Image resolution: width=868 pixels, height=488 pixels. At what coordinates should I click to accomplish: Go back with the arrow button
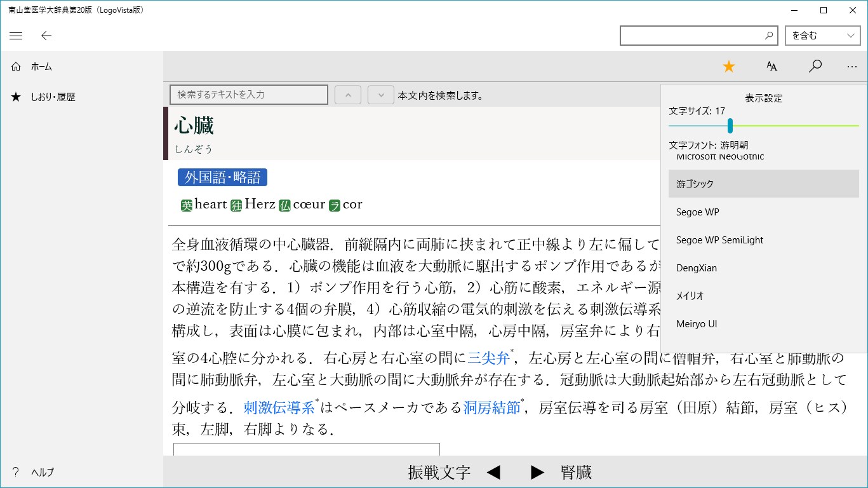[46, 36]
